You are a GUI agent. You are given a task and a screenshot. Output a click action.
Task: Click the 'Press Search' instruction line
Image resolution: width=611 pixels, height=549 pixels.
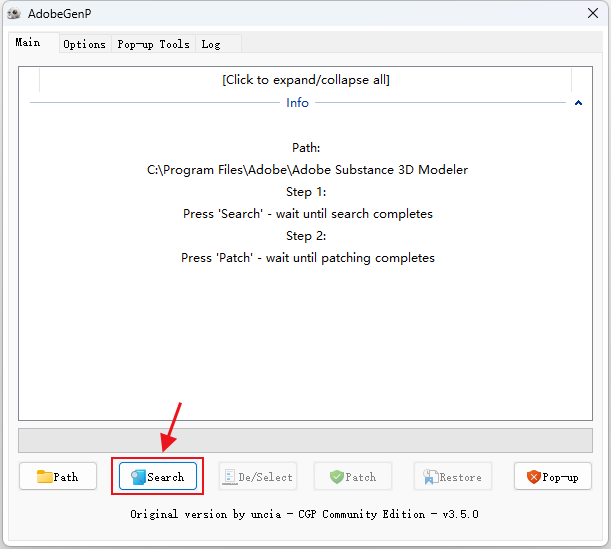tap(308, 214)
